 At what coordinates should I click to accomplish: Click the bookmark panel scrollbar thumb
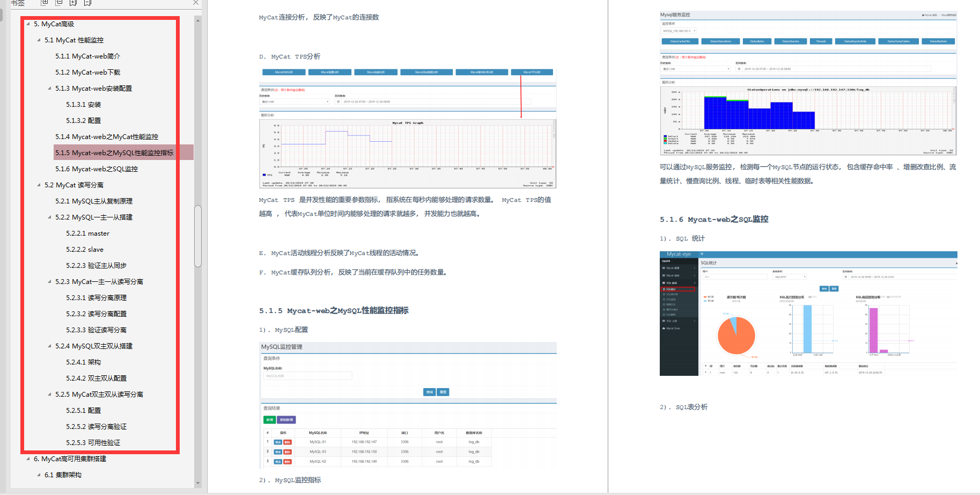click(x=198, y=236)
